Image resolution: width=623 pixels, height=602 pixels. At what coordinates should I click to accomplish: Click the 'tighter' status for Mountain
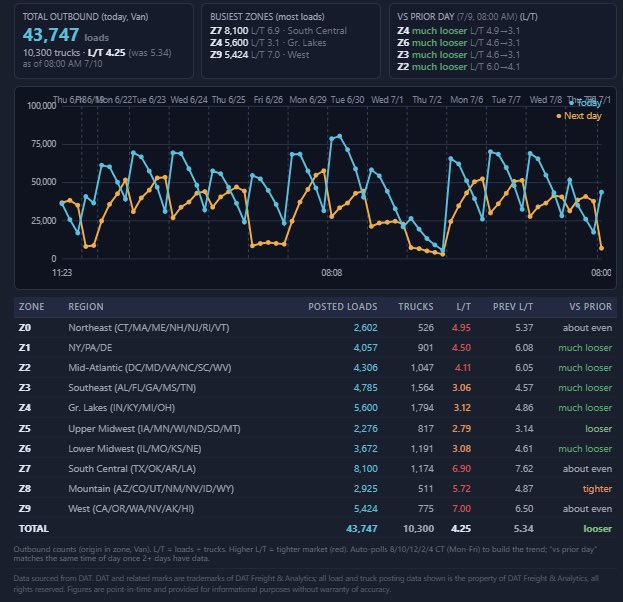pyautogui.click(x=597, y=489)
